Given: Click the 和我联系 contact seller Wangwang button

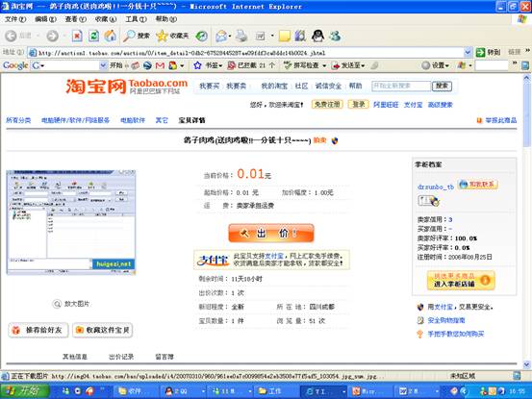Looking at the screenshot, I should [x=477, y=185].
